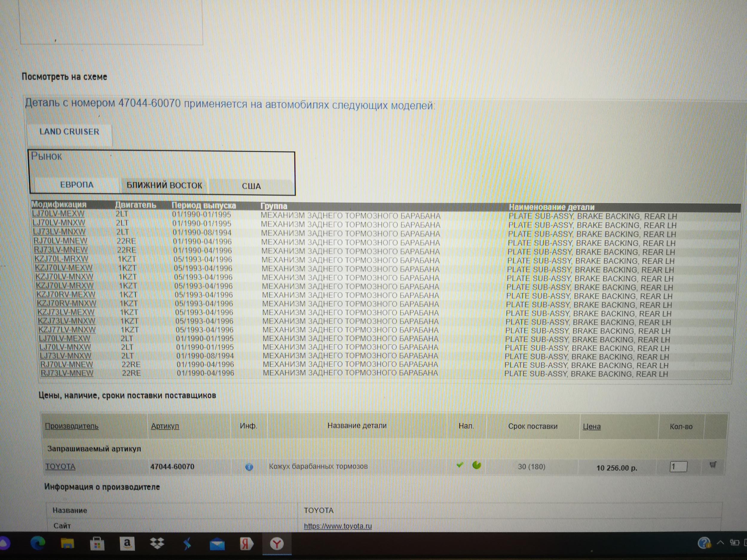Open the blue lightning-shaped taskbar app
747x560 pixels.
(x=187, y=544)
